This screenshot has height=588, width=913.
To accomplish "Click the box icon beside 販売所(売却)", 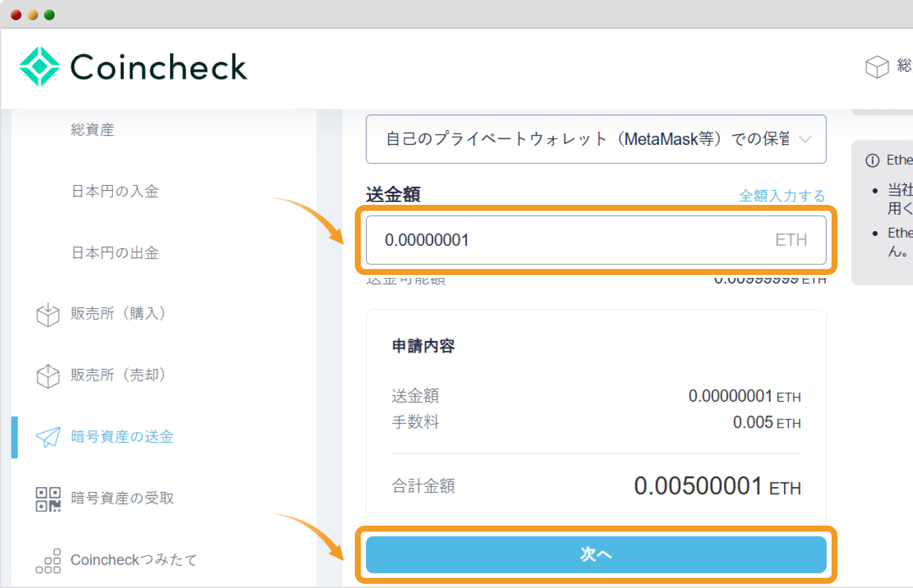I will click(48, 376).
